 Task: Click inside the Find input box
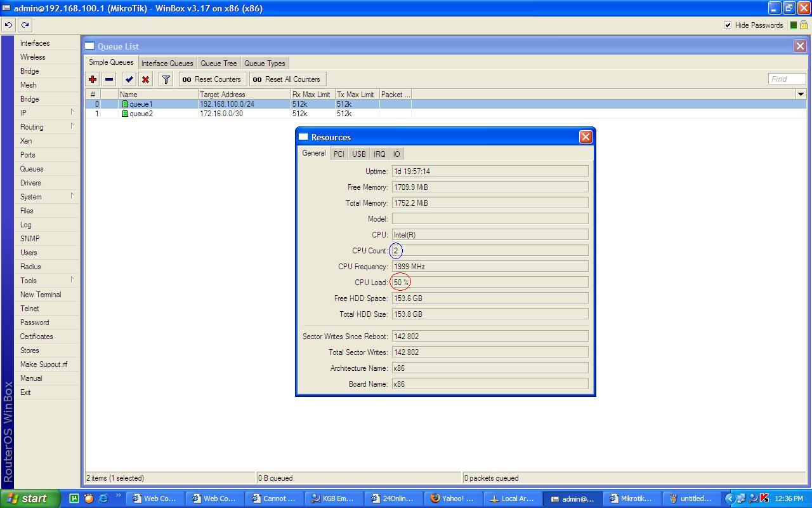(x=787, y=78)
